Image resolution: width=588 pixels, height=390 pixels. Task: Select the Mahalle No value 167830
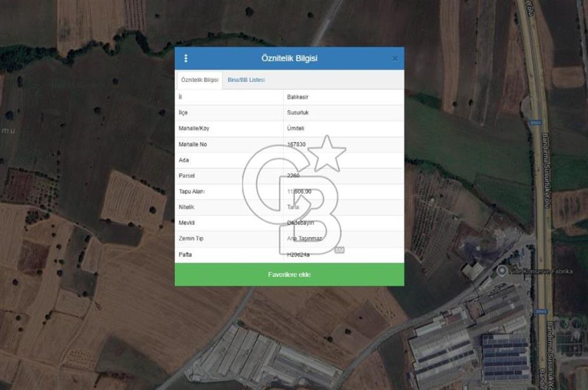pos(296,144)
